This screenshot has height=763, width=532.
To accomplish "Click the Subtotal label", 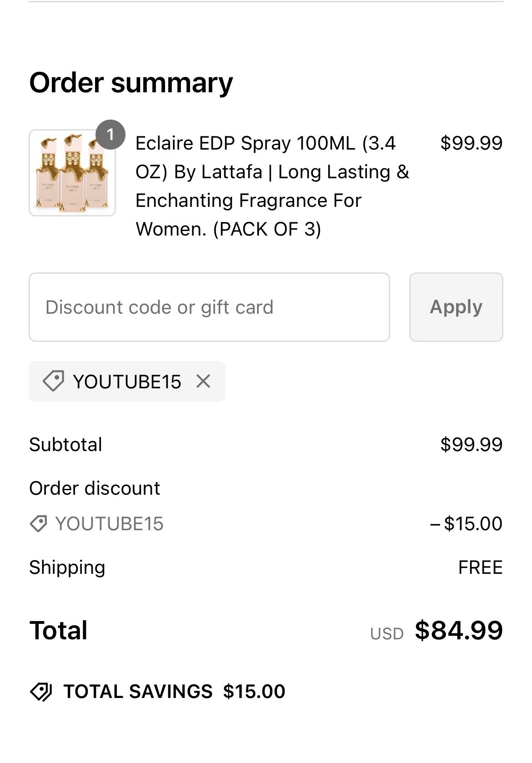I will point(66,445).
